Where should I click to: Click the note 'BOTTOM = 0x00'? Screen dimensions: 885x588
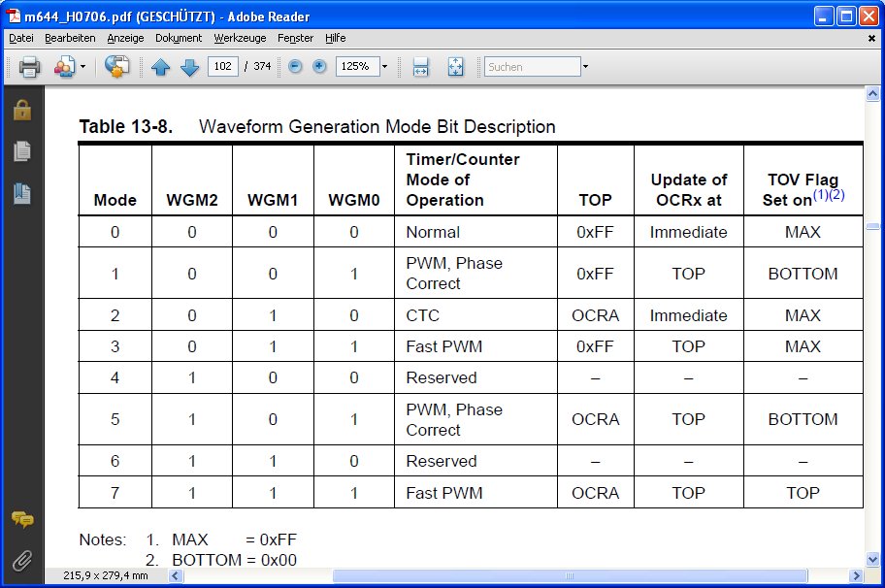234,560
